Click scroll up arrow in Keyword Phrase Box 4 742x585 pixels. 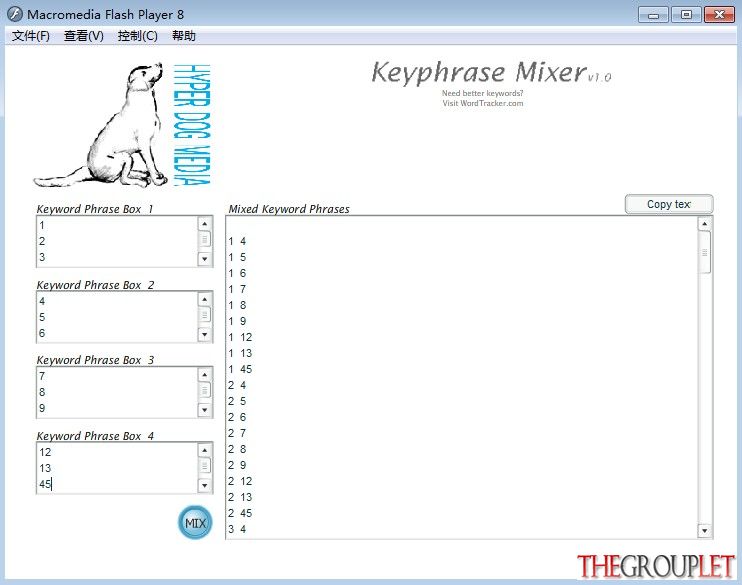tap(204, 450)
